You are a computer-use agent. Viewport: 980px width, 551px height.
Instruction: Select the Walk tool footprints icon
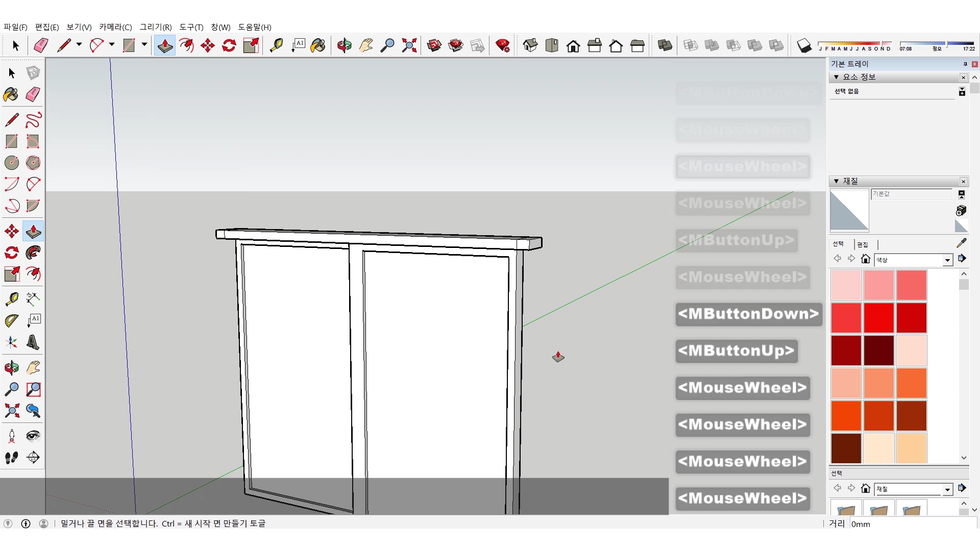(11, 458)
